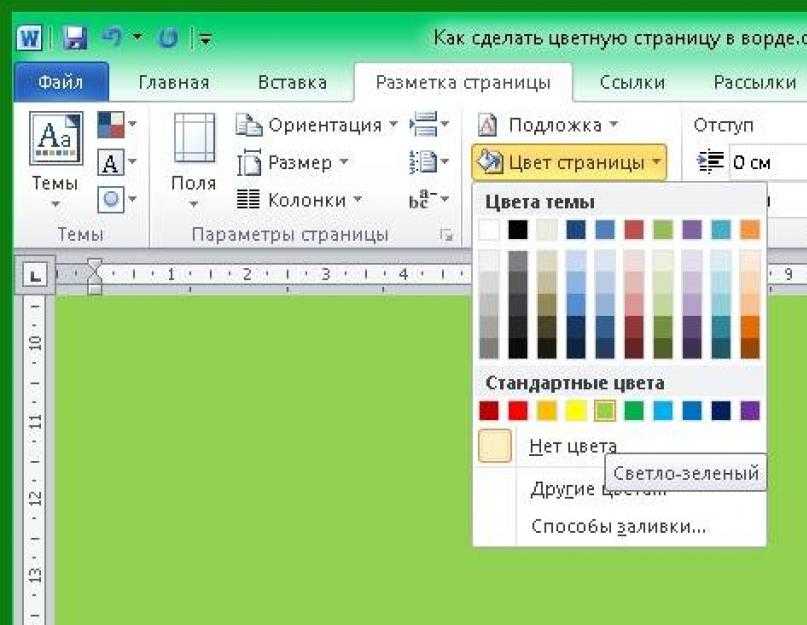
Task: Open the Размер page size dropdown
Action: (292, 163)
